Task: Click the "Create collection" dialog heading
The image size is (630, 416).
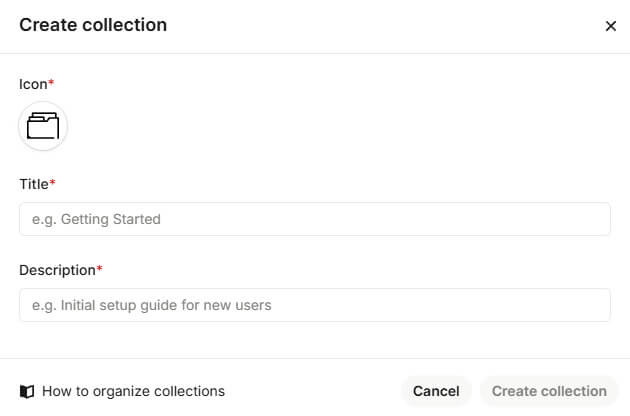Action: [x=93, y=25]
